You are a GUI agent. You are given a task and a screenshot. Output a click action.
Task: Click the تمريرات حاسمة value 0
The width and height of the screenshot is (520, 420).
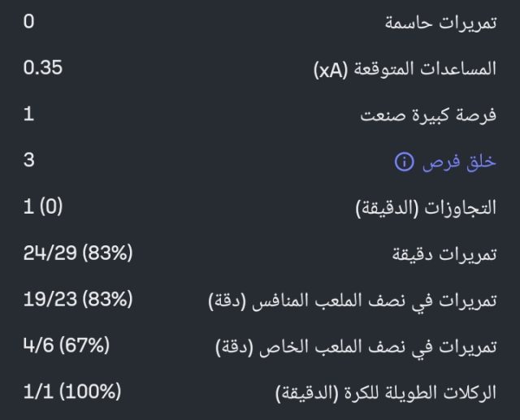(x=28, y=22)
